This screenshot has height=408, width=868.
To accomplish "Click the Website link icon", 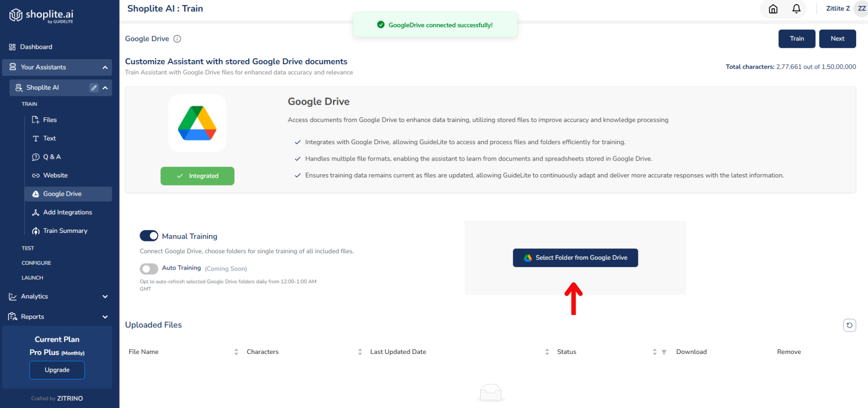I will coord(35,175).
